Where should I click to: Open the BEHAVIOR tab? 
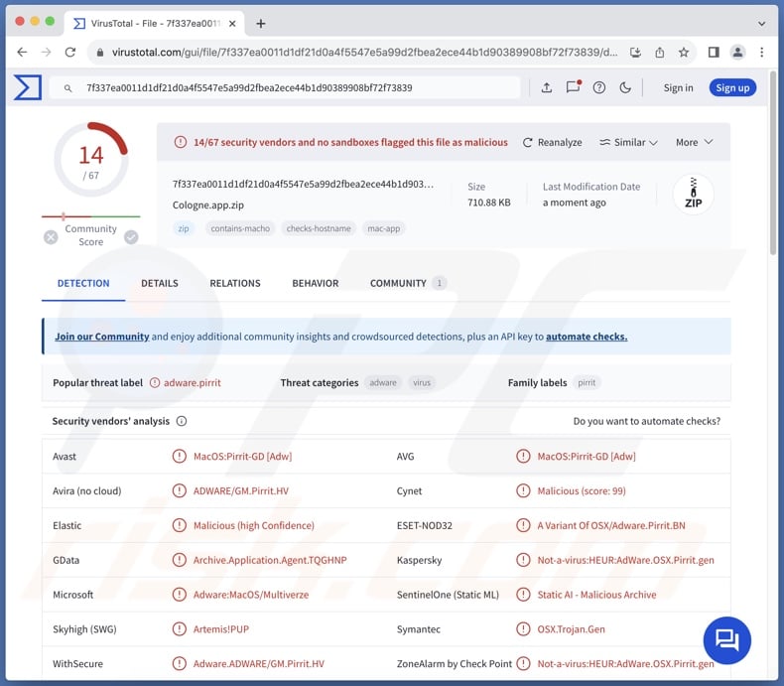click(316, 283)
